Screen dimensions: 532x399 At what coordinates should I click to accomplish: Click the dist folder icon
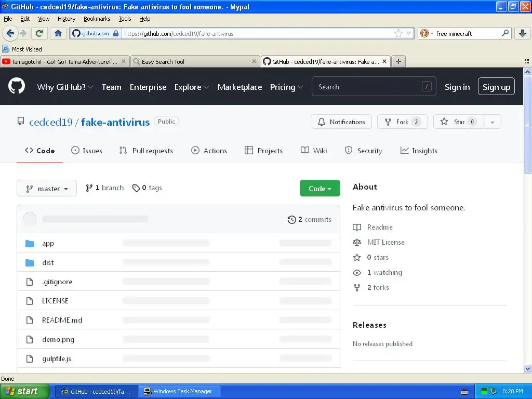click(x=30, y=262)
